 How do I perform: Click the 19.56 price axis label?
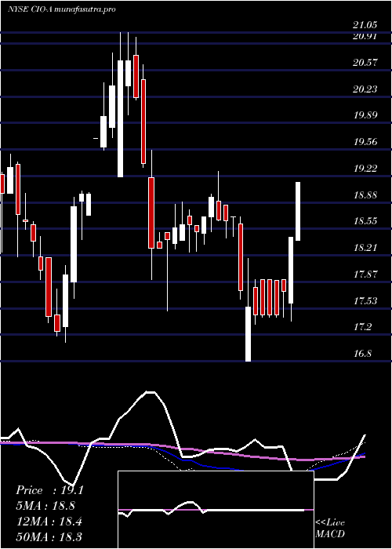(x=365, y=142)
